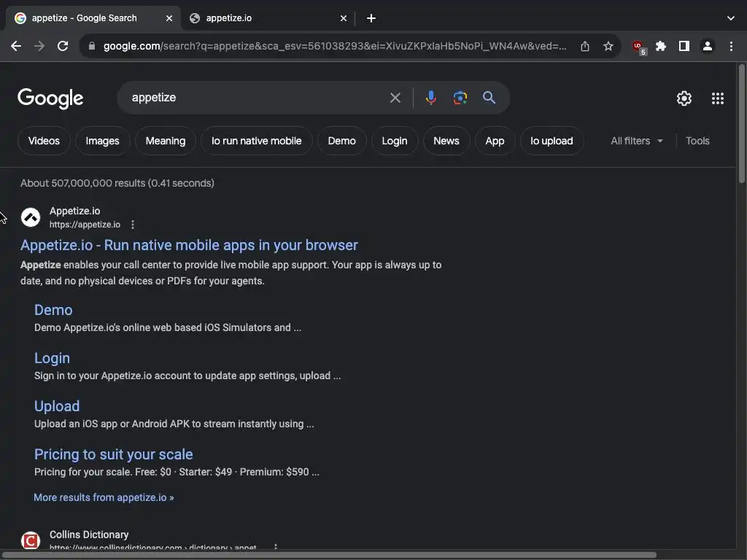Open the uBlock Origin extension icon

[x=638, y=47]
